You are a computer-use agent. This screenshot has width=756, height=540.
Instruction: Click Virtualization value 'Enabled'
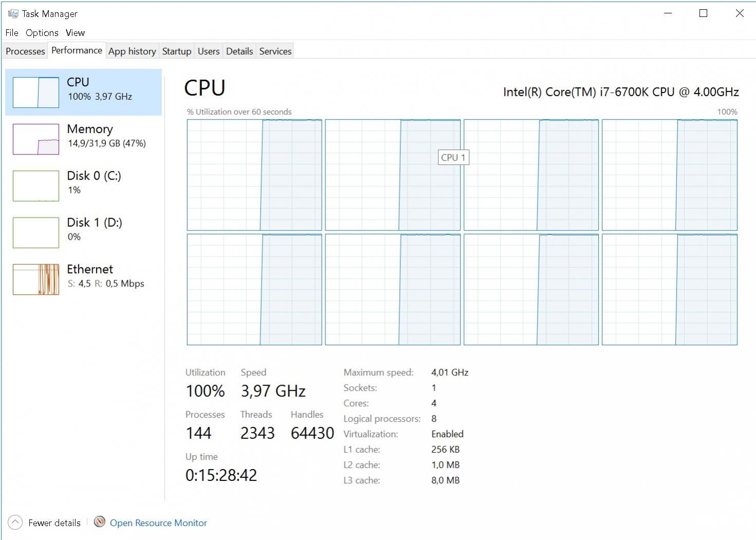(x=447, y=434)
